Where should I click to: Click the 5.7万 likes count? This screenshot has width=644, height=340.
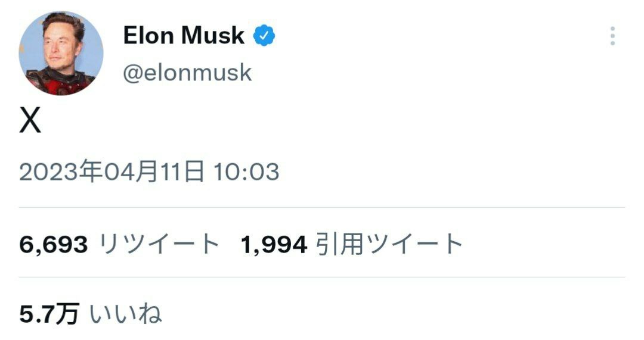click(x=49, y=314)
